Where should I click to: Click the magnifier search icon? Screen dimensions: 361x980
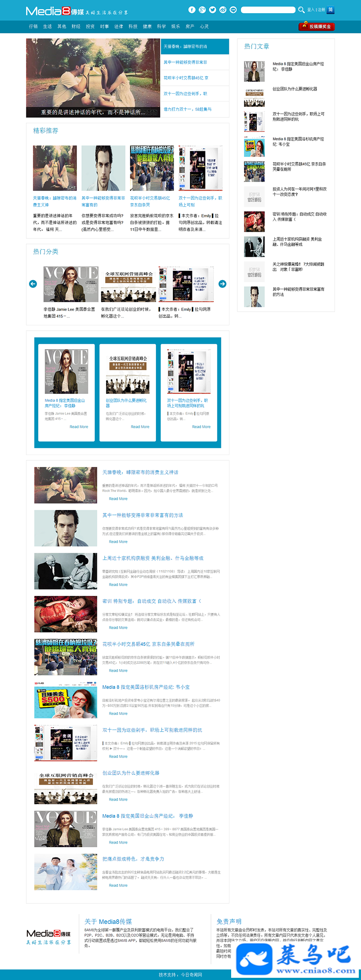click(x=301, y=10)
